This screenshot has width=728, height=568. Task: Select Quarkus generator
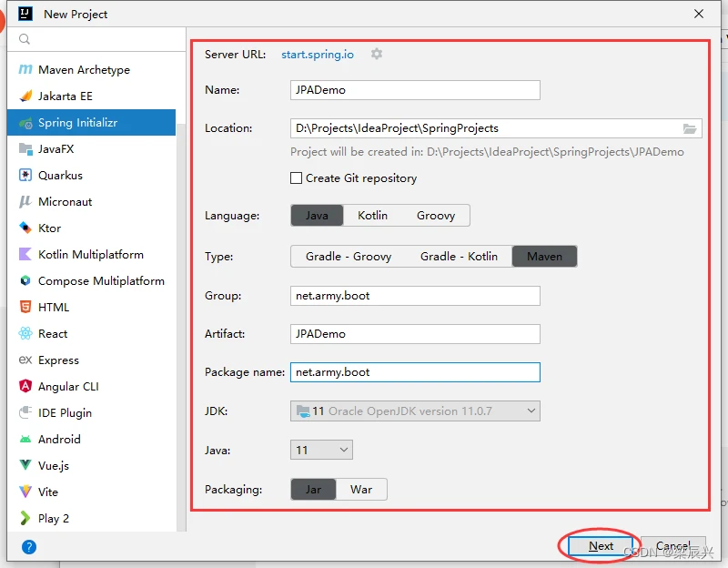92,176
